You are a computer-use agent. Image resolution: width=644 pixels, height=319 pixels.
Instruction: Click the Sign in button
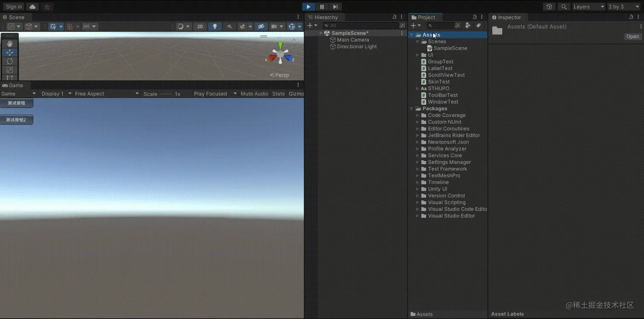tap(14, 7)
